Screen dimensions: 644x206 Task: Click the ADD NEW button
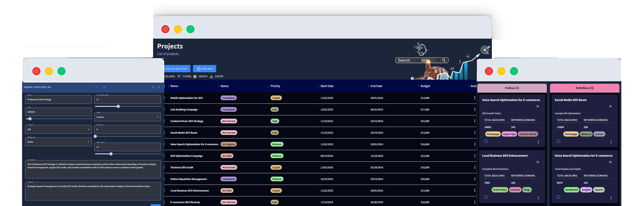tap(204, 69)
